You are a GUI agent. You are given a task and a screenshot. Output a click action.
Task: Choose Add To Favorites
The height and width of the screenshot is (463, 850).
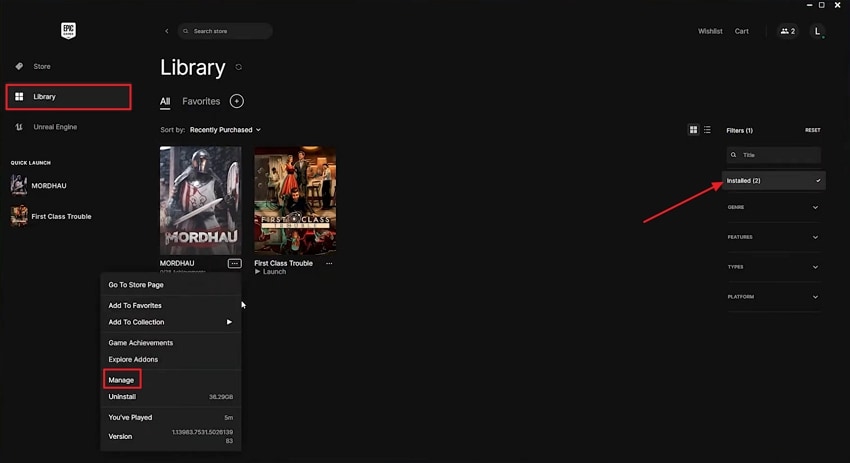[x=135, y=305]
